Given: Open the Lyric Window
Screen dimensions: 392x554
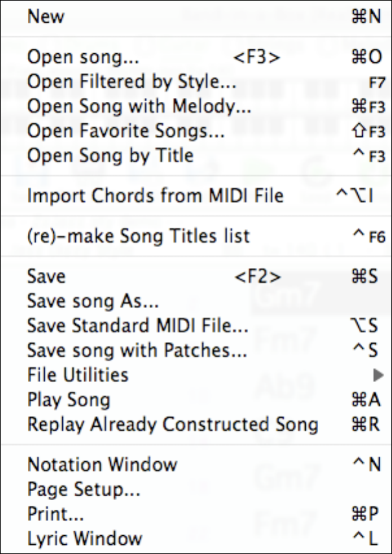Looking at the screenshot, I should (x=84, y=538).
